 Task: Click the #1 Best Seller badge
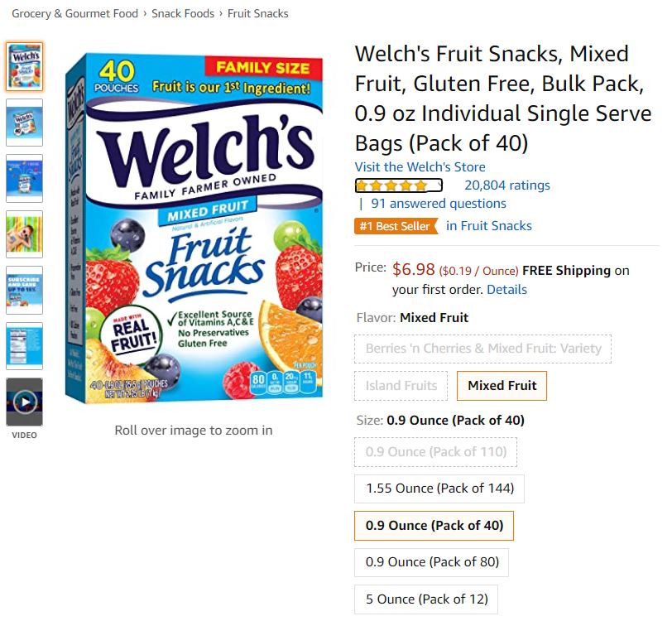click(396, 225)
